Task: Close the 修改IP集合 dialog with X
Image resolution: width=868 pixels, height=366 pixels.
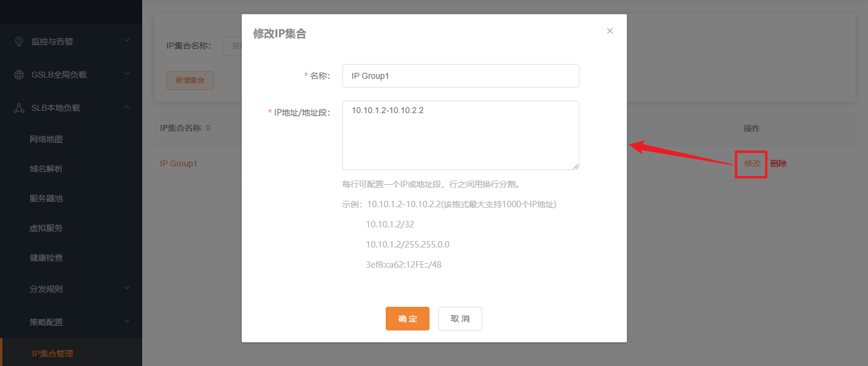Action: pos(610,31)
